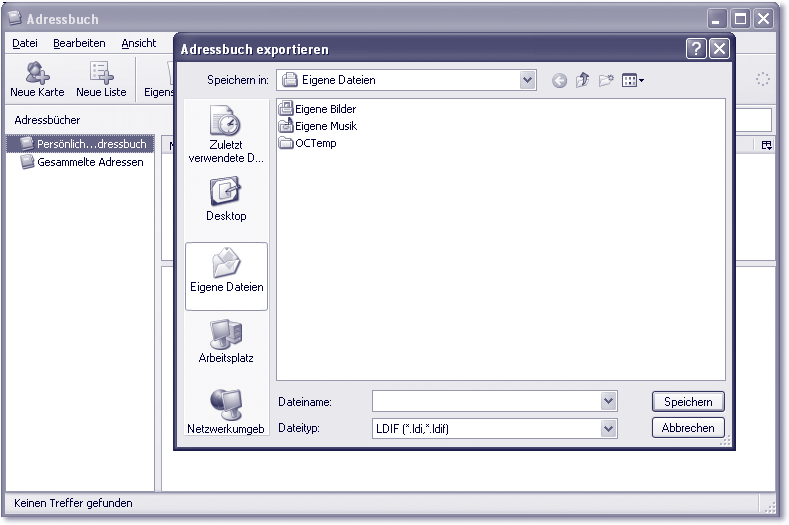Select Zuletzt verwendete Dokumente in places bar
Screen dimensions: 789x525
(225, 135)
